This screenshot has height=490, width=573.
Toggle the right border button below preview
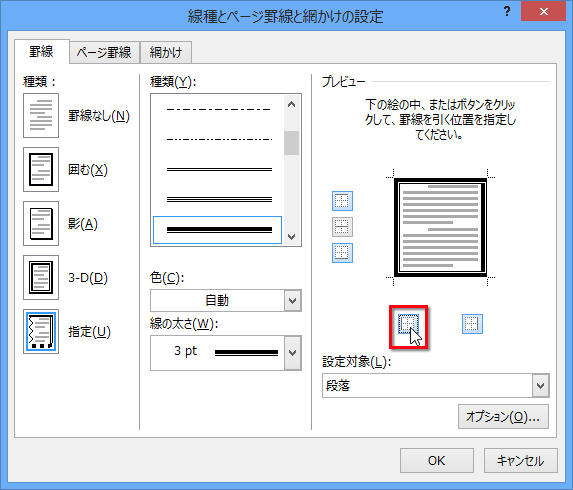(472, 324)
